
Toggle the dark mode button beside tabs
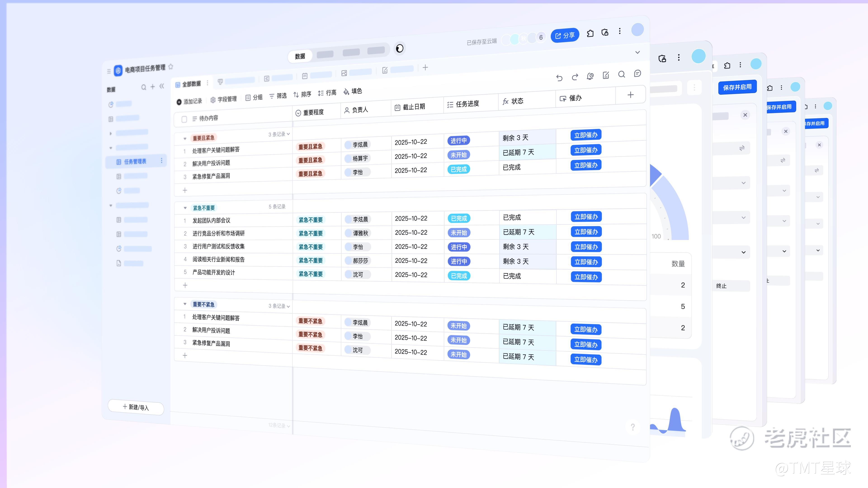pos(400,49)
